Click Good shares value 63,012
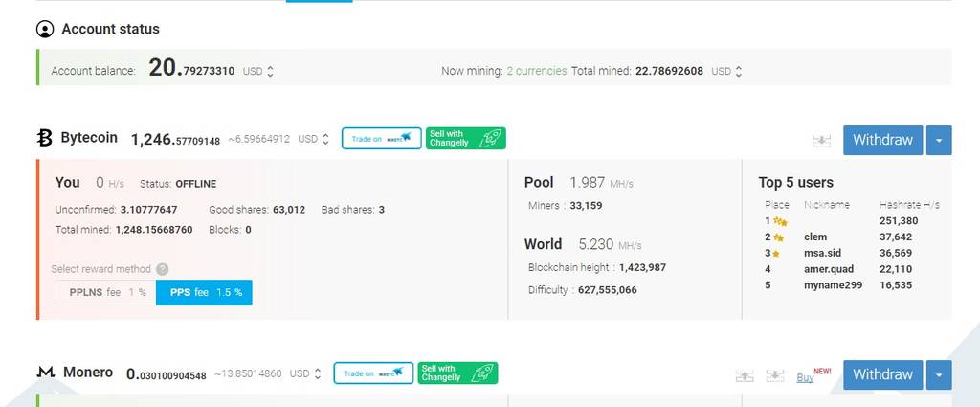 [289, 210]
